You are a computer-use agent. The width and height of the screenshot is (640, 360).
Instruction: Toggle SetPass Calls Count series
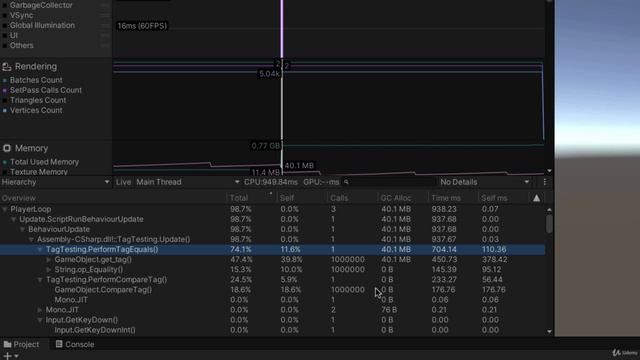coord(4,90)
